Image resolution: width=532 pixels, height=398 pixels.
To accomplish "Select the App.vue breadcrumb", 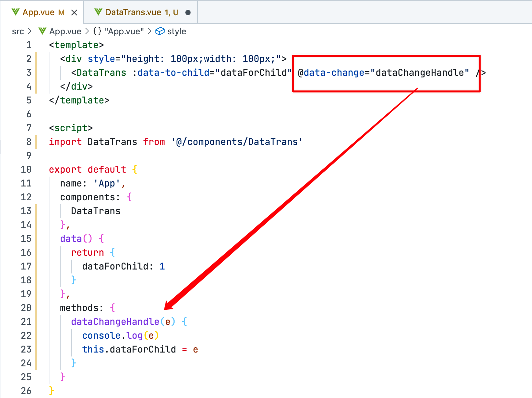I will (x=65, y=31).
